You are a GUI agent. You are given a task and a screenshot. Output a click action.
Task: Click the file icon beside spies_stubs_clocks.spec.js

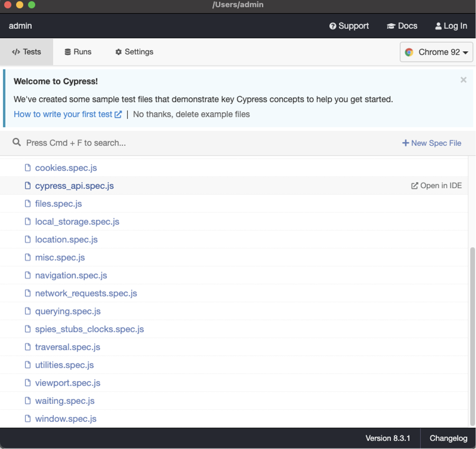point(28,329)
